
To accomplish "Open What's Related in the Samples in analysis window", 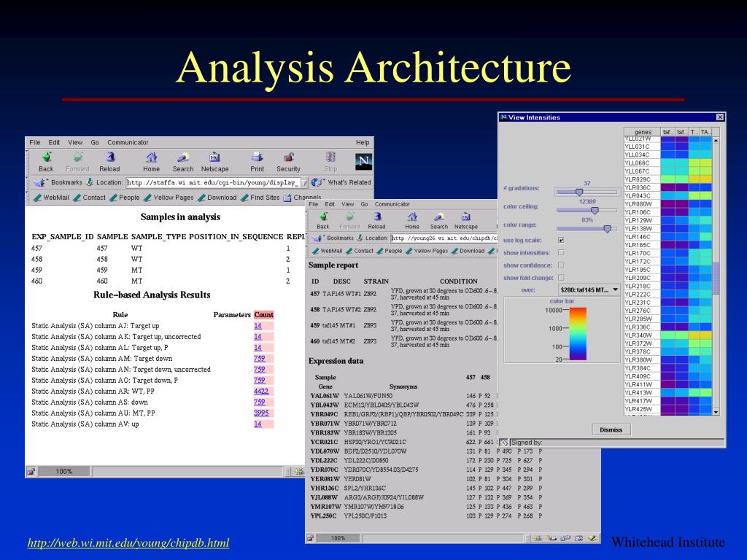I will point(341,182).
